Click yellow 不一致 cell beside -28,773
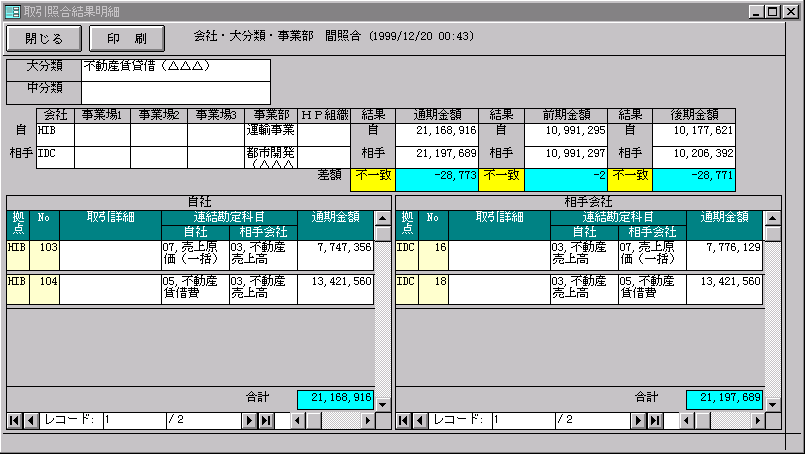 click(373, 180)
